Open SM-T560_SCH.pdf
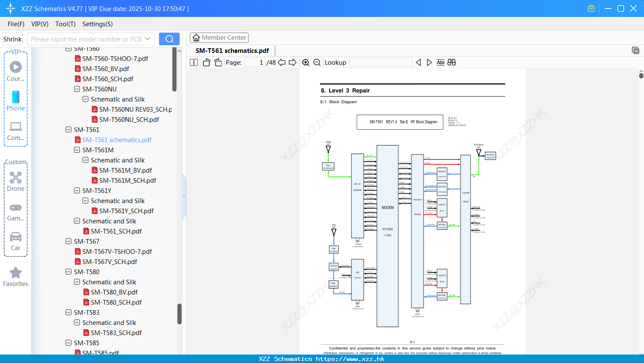Image resolution: width=644 pixels, height=363 pixels. pyautogui.click(x=108, y=79)
